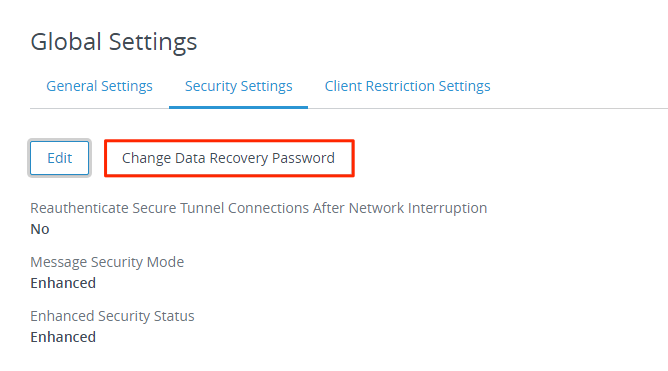The image size is (668, 371).
Task: Click the 'No' value under Reauthenticate setting
Action: pos(40,229)
